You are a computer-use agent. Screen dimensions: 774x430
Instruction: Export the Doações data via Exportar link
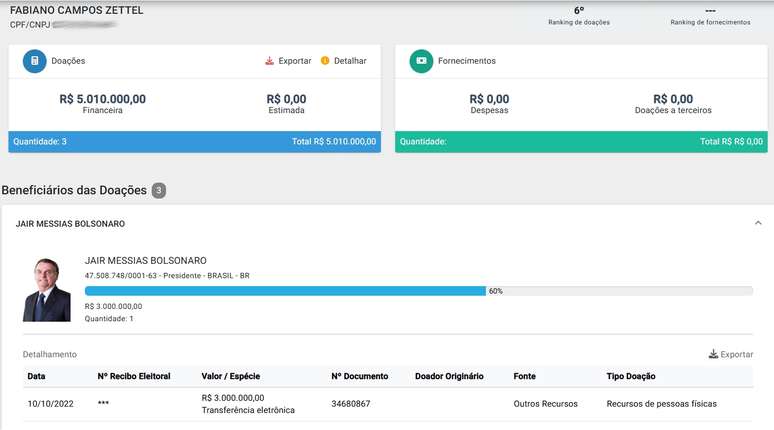click(x=295, y=61)
